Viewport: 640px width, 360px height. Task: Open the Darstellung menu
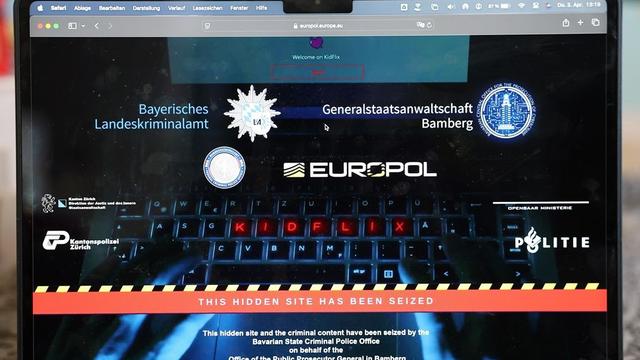click(146, 8)
